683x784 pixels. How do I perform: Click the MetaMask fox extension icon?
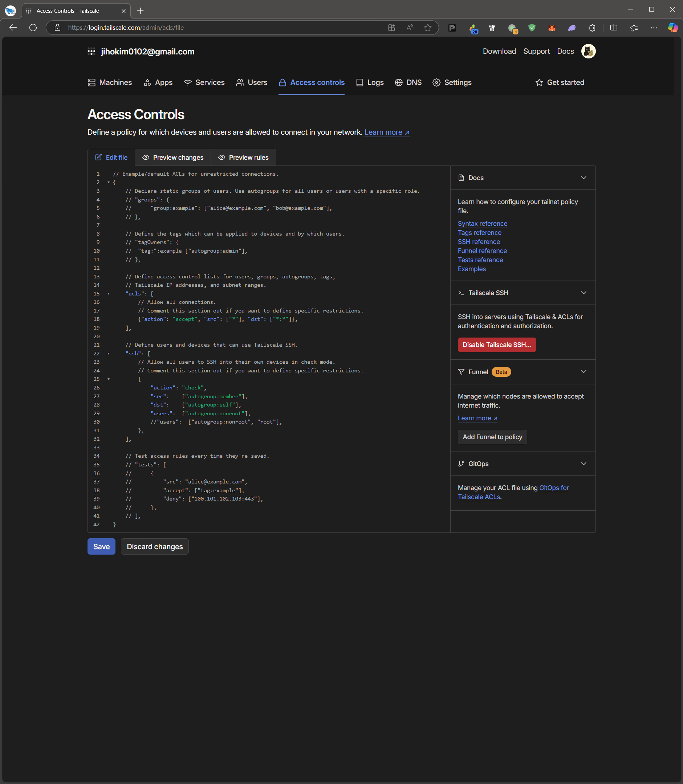pyautogui.click(x=552, y=28)
